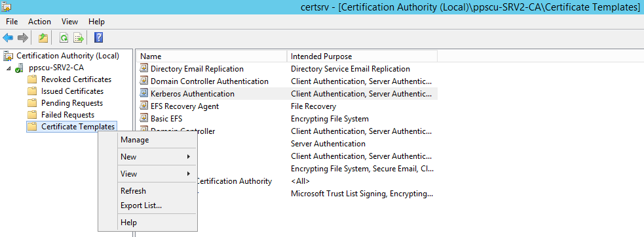Open the View menu in menu bar
Viewport: 644px width, 237px height.
click(70, 22)
